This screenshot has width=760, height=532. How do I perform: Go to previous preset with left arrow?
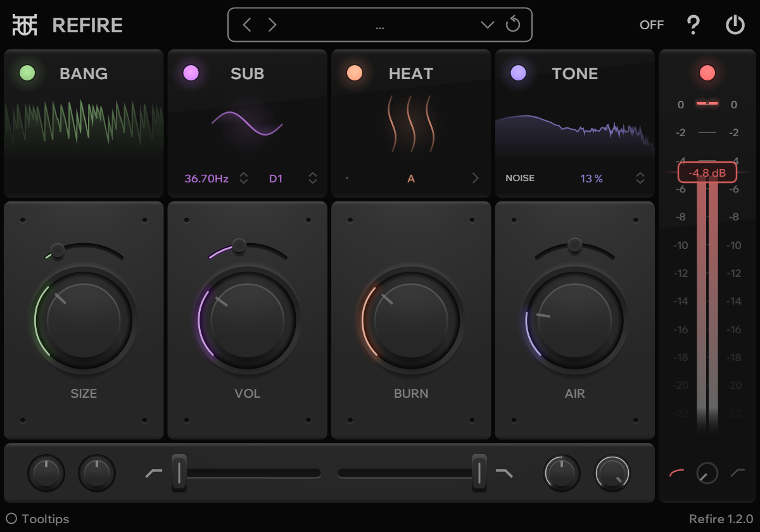tap(247, 25)
